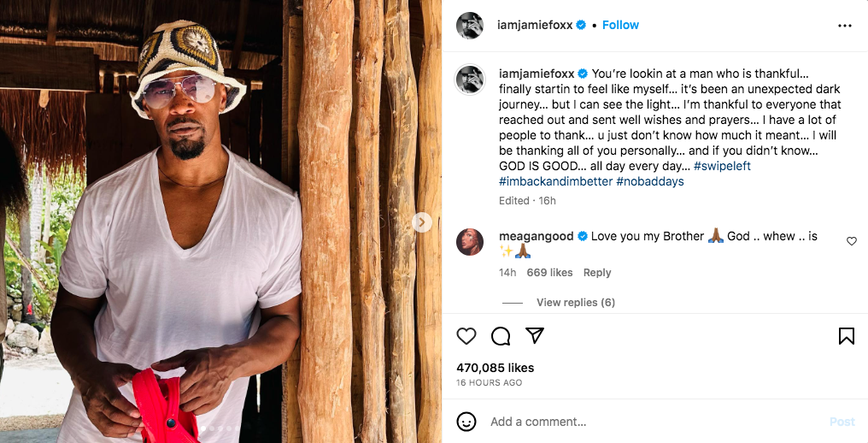The height and width of the screenshot is (443, 868).
Task: Like meagangood's comment with small heart
Action: [x=851, y=241]
